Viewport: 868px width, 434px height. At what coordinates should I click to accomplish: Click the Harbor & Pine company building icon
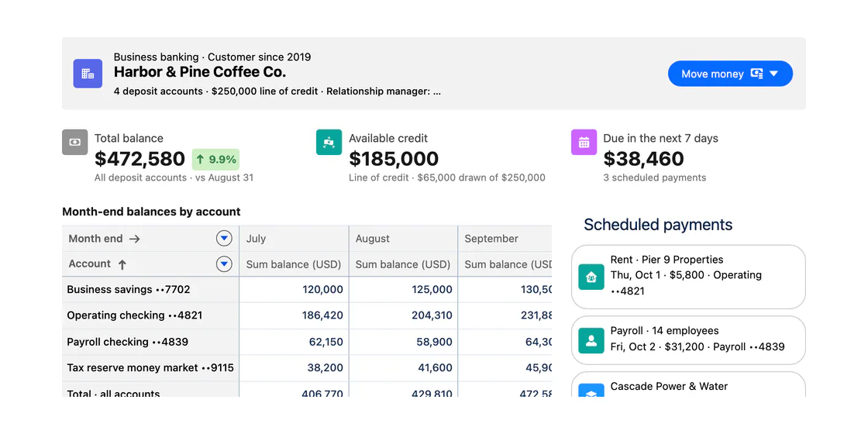click(x=88, y=74)
